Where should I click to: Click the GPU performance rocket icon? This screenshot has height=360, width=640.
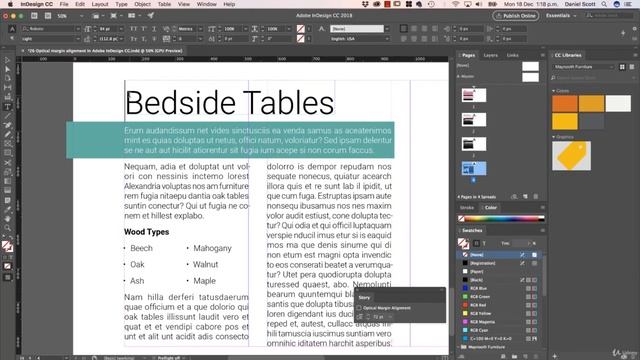coord(151,16)
